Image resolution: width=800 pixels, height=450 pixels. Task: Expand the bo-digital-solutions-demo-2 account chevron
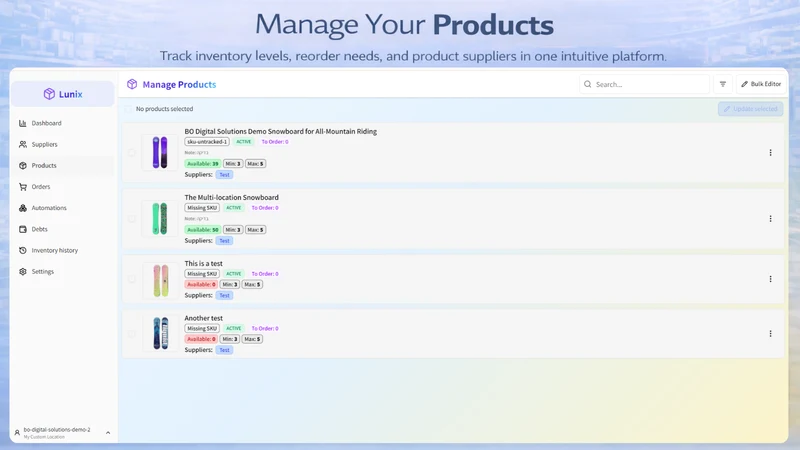[x=108, y=433]
